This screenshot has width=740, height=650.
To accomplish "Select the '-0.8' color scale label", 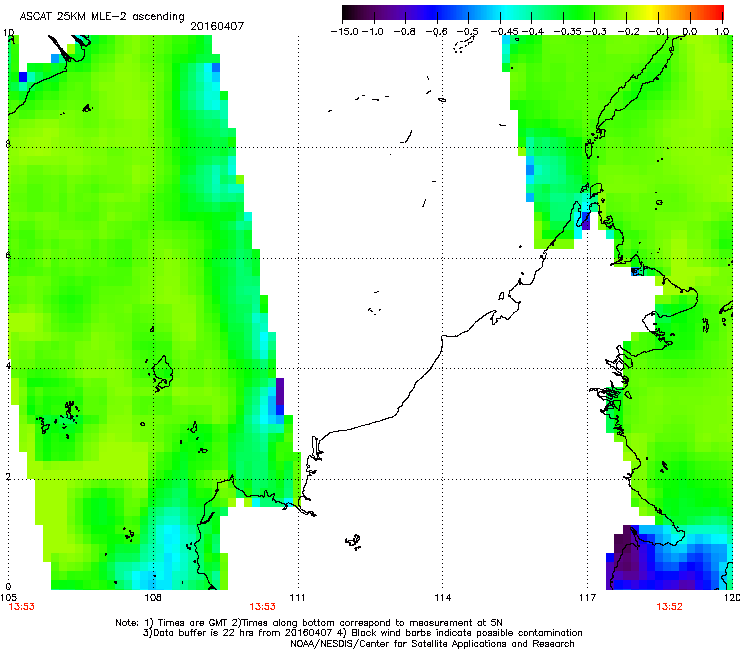I will pyautogui.click(x=404, y=32).
